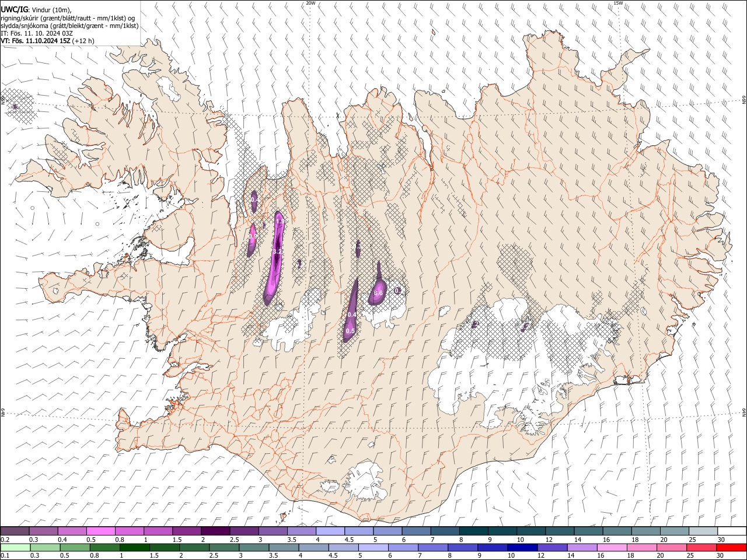Select the 'VT: Fös. 11.10.2024 15Z (+12 h)' line

coord(47,41)
